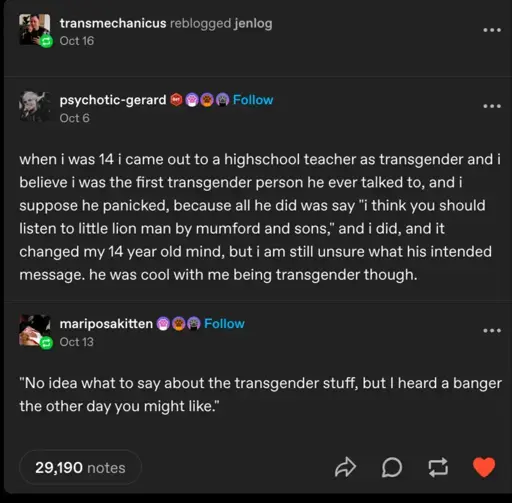This screenshot has width=512, height=503.
Task: Open replies via speech bubble icon
Action: [x=392, y=467]
